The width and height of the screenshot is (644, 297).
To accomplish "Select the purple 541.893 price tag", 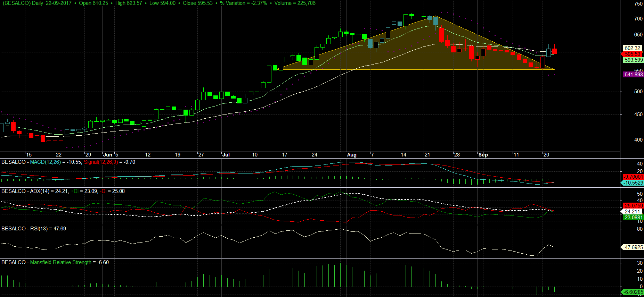I will coord(633,75).
